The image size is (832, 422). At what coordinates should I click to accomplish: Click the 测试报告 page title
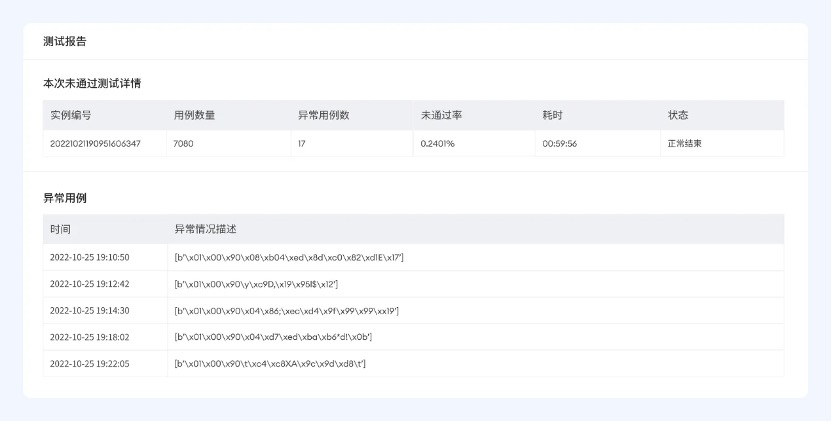point(65,42)
